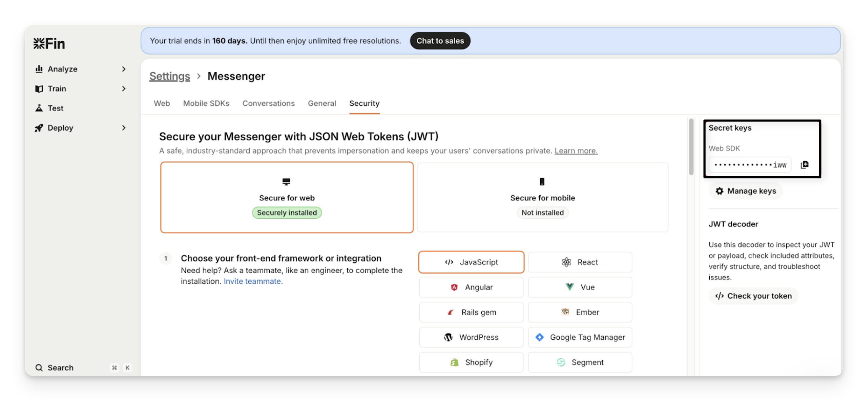The image size is (868, 401).
Task: Click the vertical scrollbar thumb
Action: [x=691, y=147]
